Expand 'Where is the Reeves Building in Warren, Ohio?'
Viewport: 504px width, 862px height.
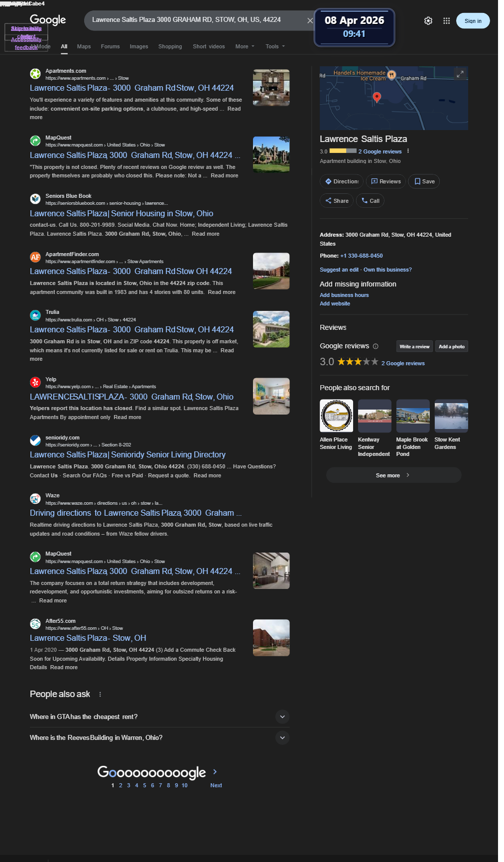(x=159, y=737)
